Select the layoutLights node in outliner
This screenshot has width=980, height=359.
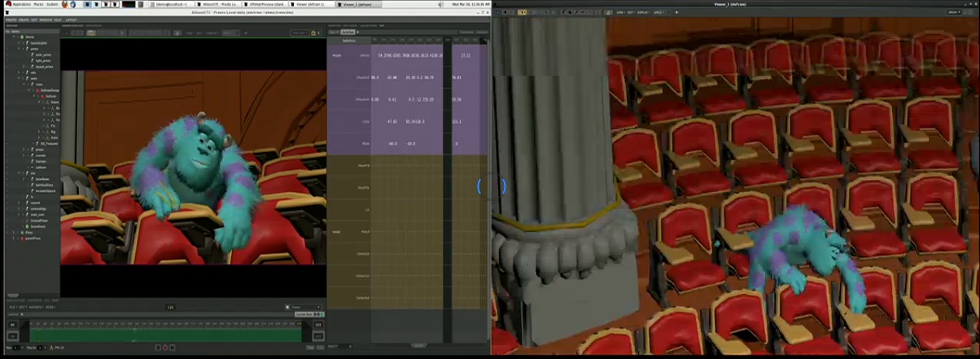click(x=38, y=43)
